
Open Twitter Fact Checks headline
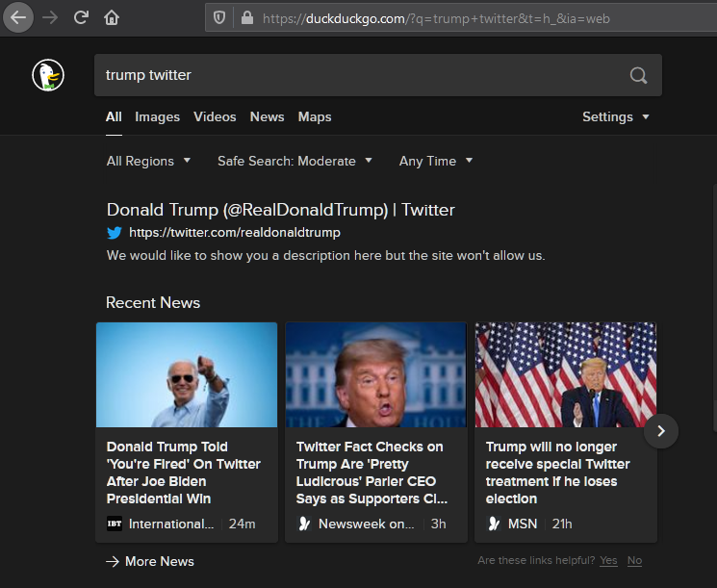click(x=371, y=473)
